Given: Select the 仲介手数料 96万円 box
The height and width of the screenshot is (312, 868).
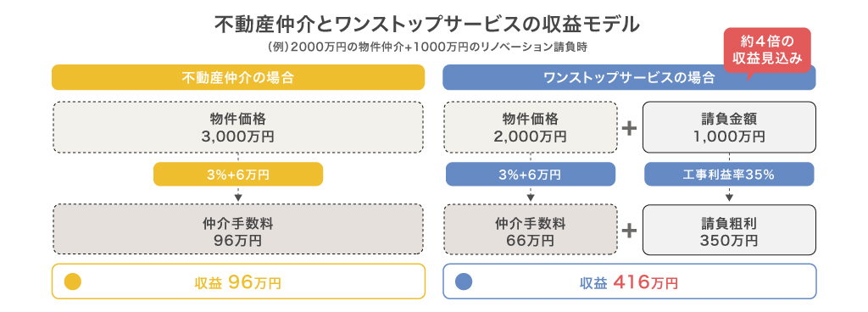Looking at the screenshot, I should (238, 230).
